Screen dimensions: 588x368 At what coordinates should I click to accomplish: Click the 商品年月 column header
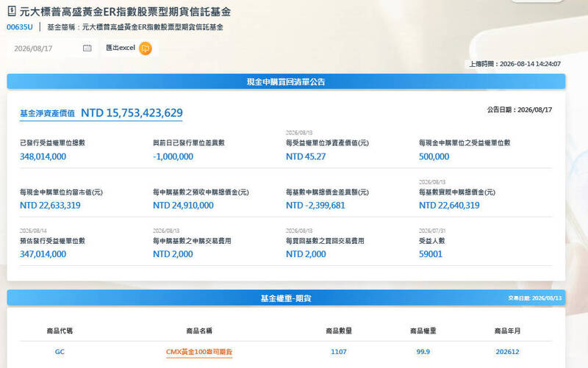507,331
